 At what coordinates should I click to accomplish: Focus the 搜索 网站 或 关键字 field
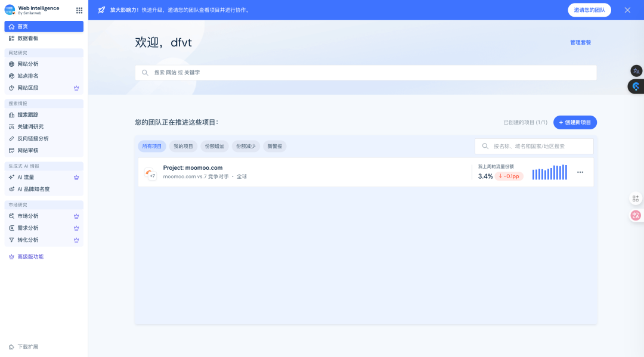pyautogui.click(x=366, y=73)
